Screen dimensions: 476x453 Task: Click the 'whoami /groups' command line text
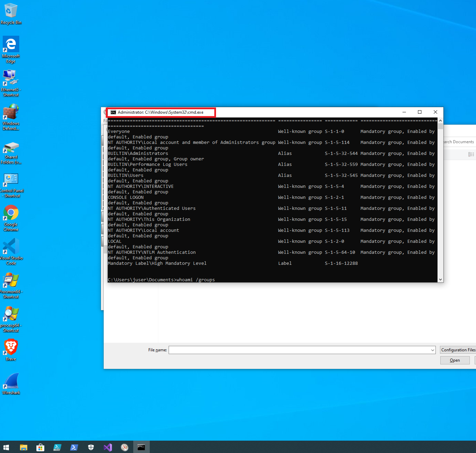[196, 280]
